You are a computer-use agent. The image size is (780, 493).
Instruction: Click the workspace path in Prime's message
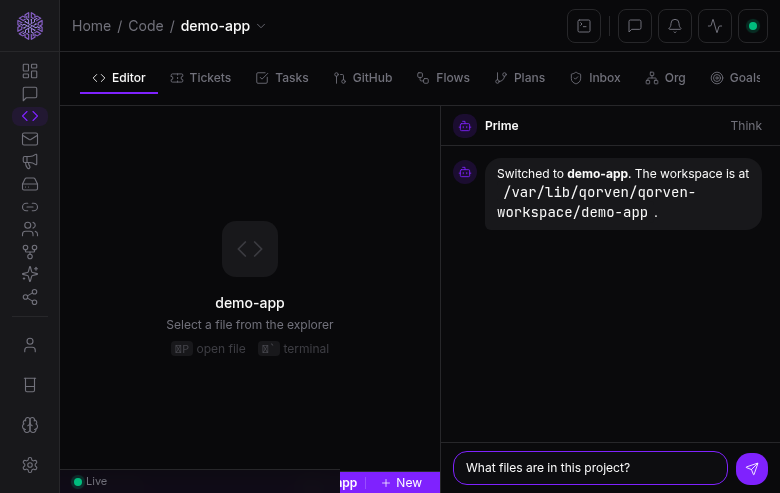point(596,202)
